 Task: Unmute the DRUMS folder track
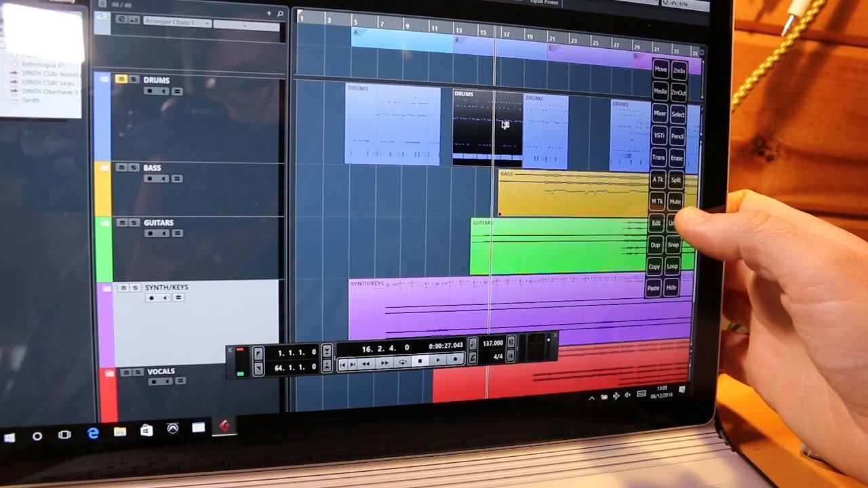pos(121,79)
